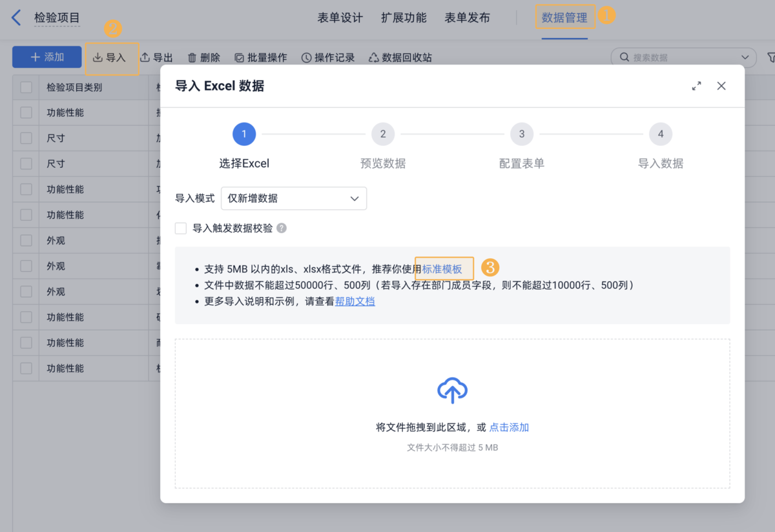Click the magnifier icon in the search box

(624, 57)
